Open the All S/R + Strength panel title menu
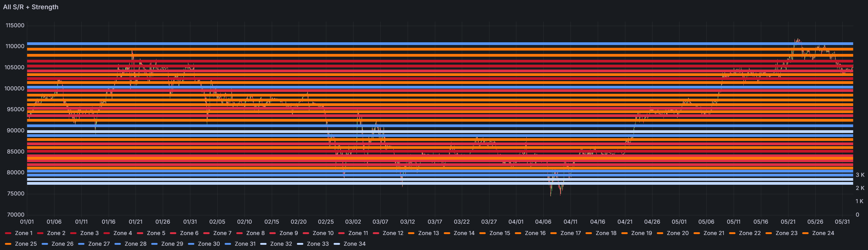The width and height of the screenshot is (868, 250). [31, 7]
